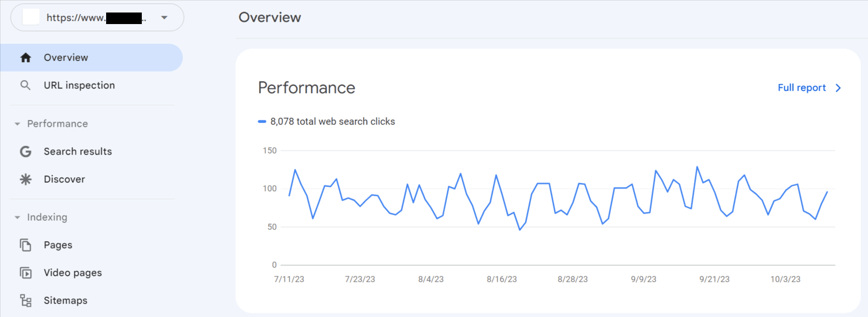Open Sitemaps from the sidebar

[x=65, y=300]
